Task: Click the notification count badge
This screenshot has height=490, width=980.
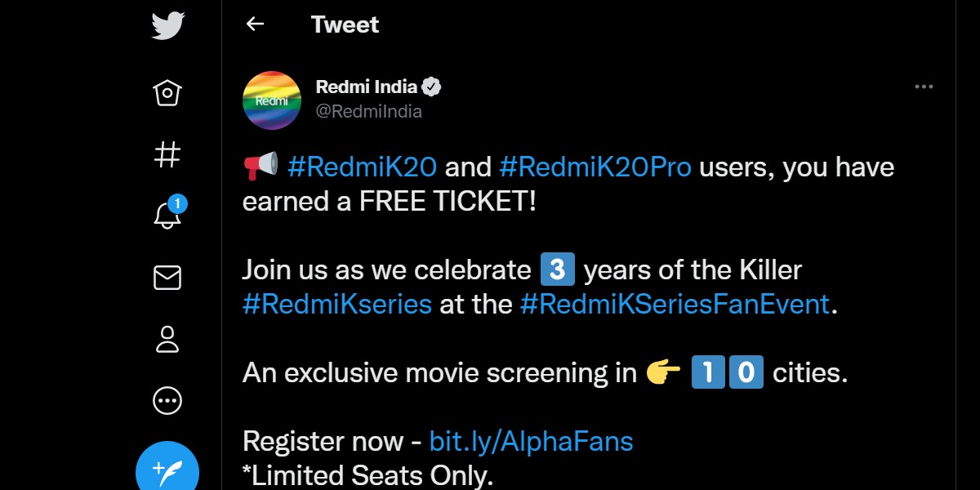Action: point(176,205)
